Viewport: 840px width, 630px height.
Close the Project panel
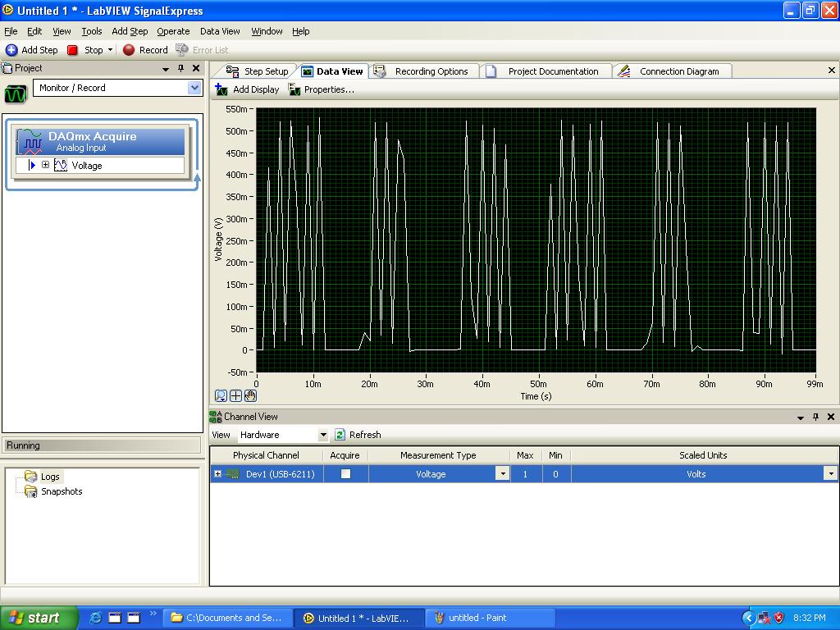tap(196, 68)
